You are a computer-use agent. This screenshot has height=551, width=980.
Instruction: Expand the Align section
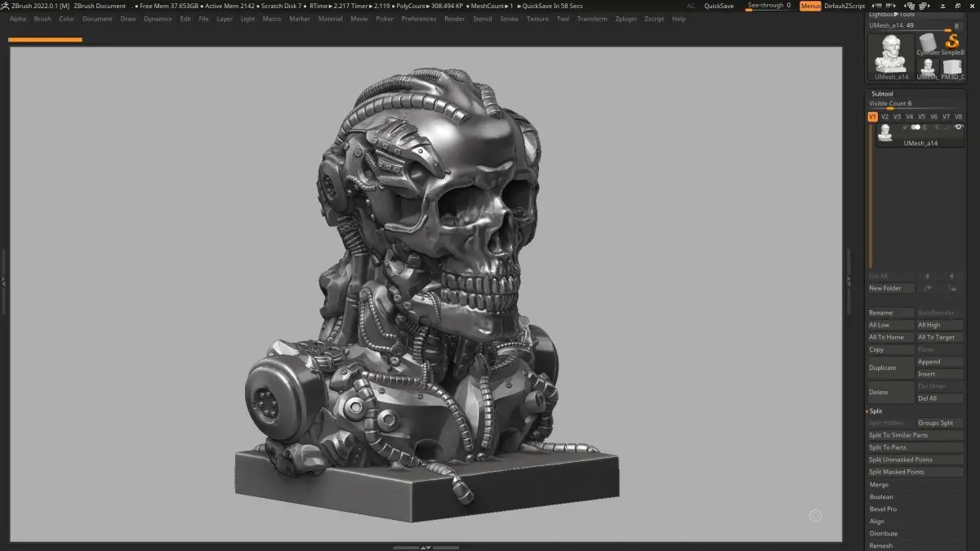pyautogui.click(x=877, y=522)
